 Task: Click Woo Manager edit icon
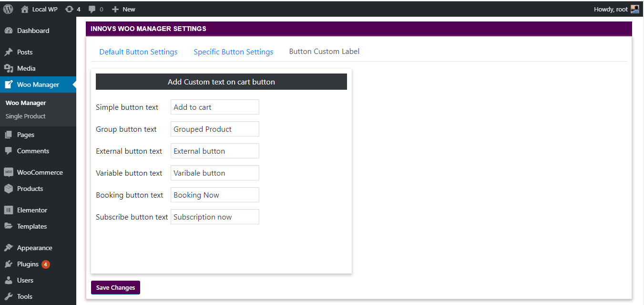9,84
